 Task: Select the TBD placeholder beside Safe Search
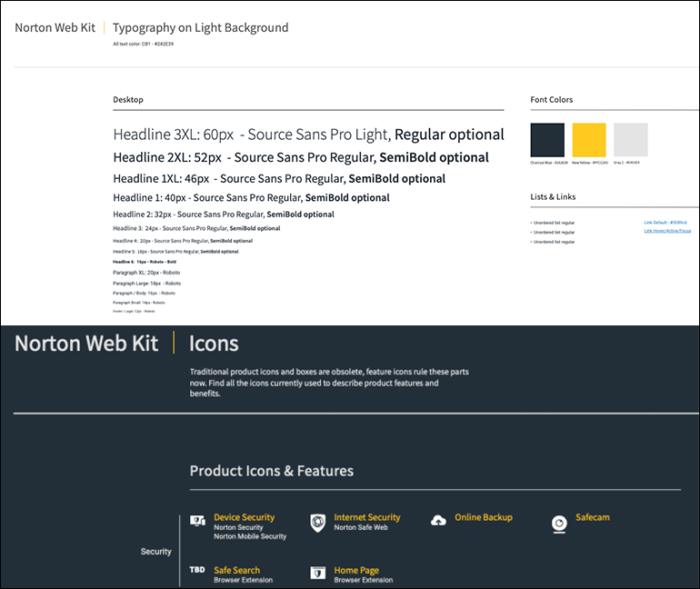point(197,570)
